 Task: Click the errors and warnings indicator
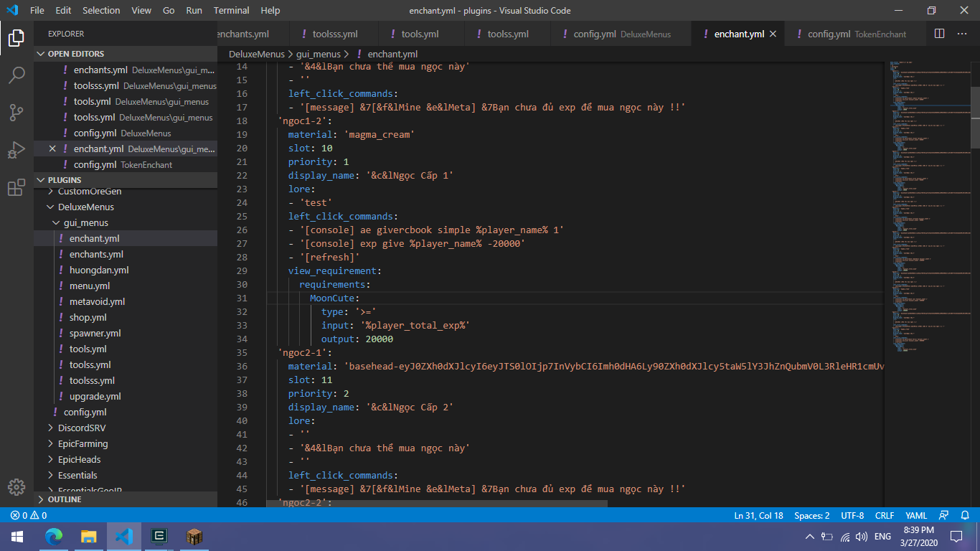pyautogui.click(x=29, y=515)
